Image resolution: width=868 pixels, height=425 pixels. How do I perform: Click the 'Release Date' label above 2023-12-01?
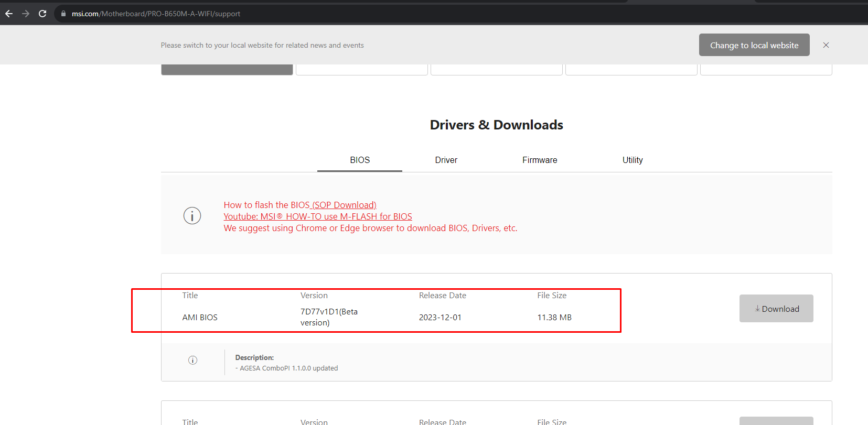click(x=443, y=296)
